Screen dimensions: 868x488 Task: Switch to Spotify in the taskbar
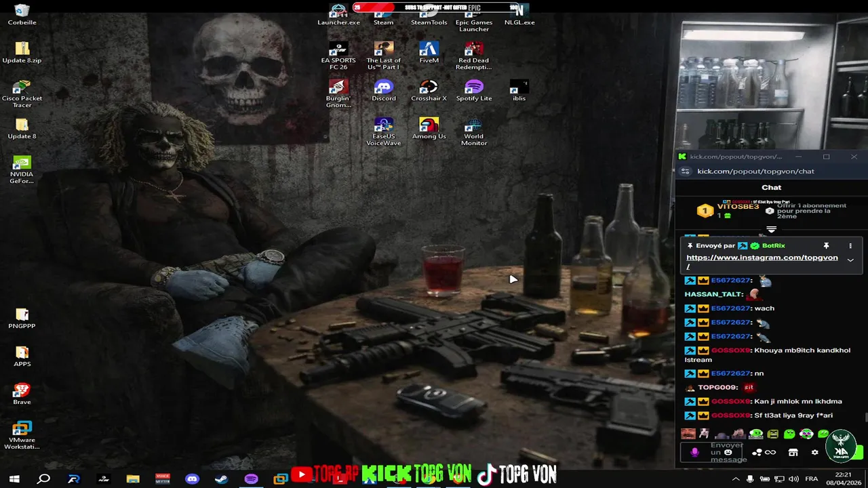251,479
